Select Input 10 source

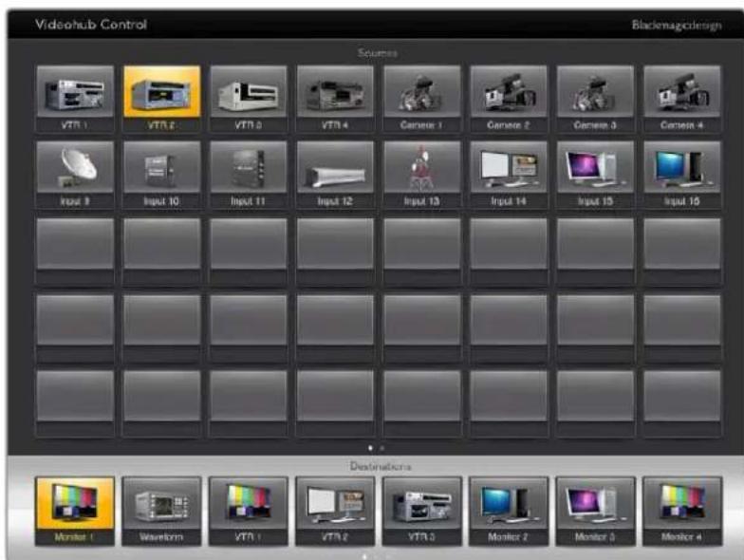pos(161,175)
